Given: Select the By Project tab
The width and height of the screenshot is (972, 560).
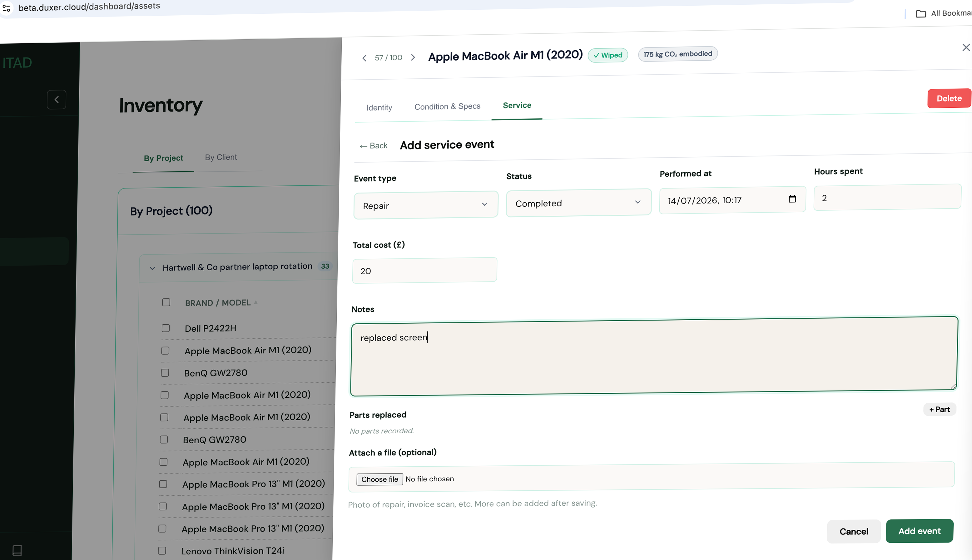Looking at the screenshot, I should tap(163, 158).
